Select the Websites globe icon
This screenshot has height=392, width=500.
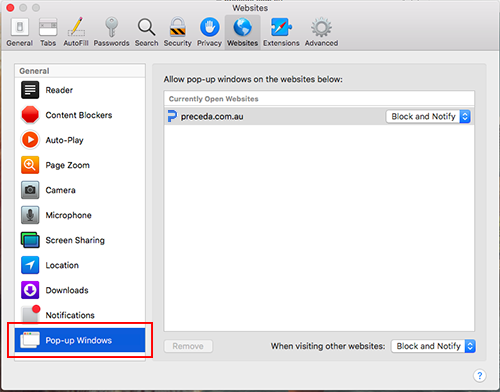(242, 27)
